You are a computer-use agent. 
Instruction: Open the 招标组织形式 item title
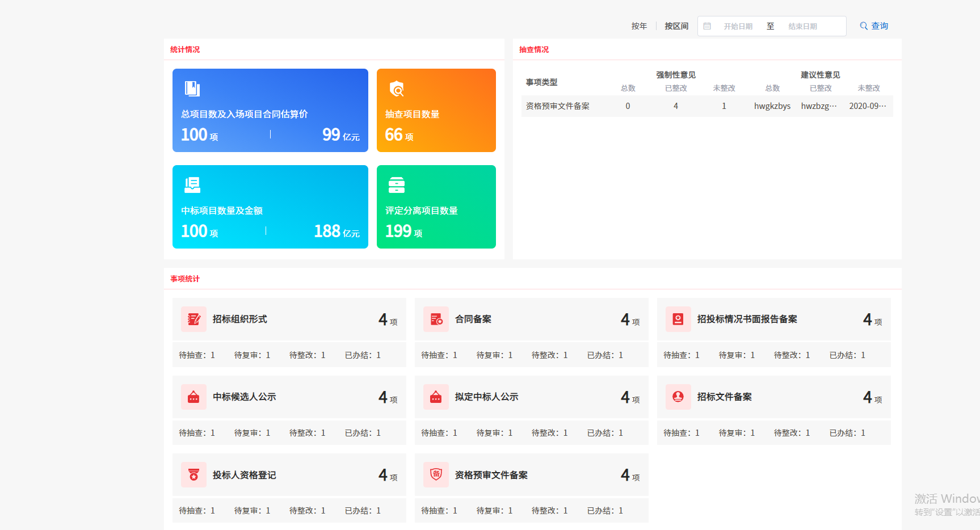tap(239, 319)
